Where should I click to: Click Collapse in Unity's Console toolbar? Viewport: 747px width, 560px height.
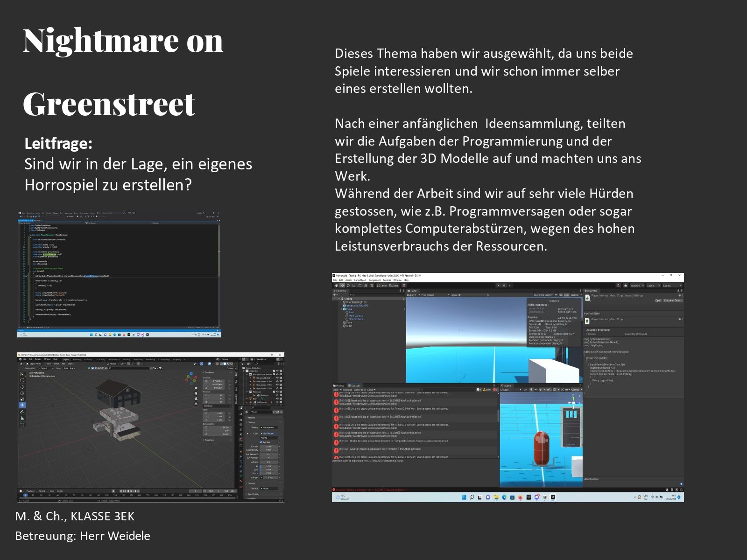347,390
